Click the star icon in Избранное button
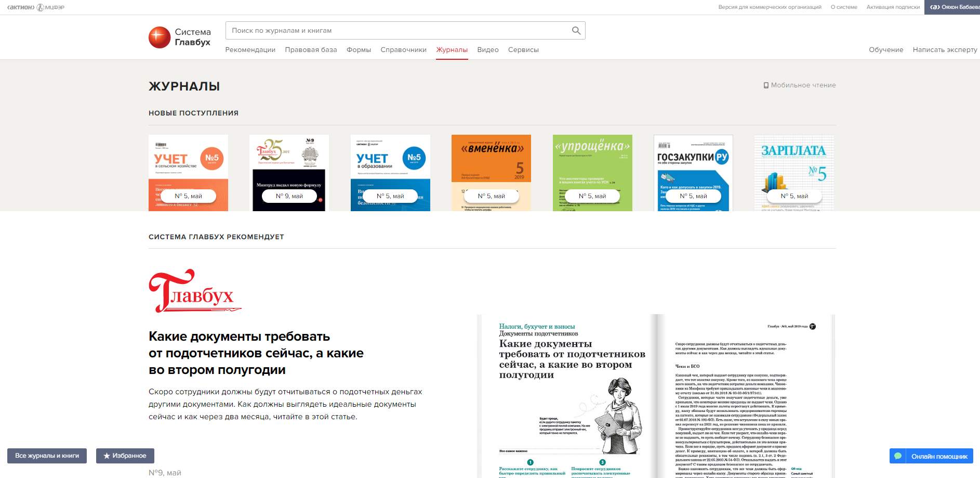This screenshot has width=980, height=478. [107, 456]
